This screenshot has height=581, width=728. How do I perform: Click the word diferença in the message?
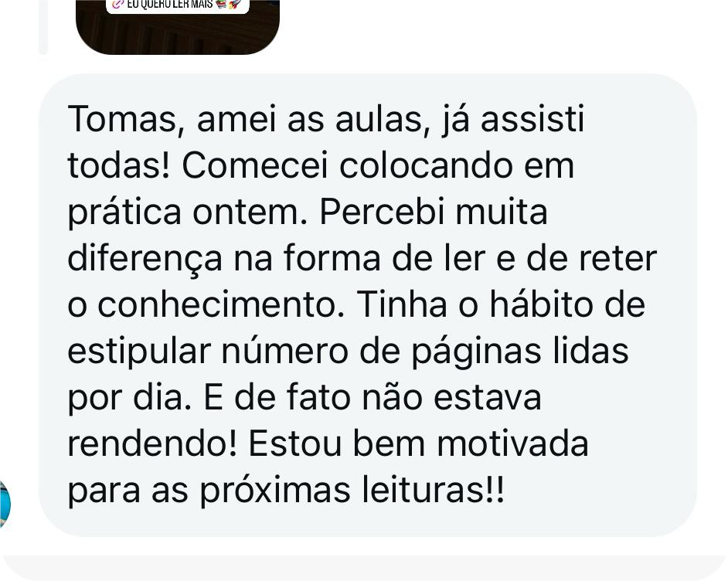(145, 260)
